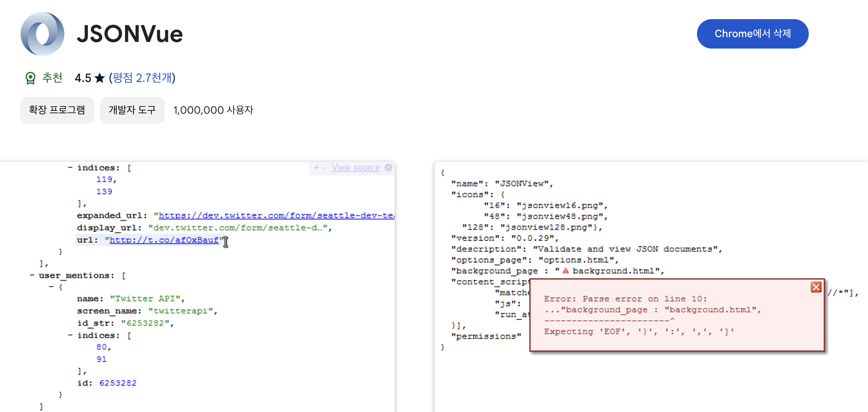This screenshot has height=412, width=868.
Task: Open the expanded_url dev.twitter.com link
Action: click(x=276, y=216)
